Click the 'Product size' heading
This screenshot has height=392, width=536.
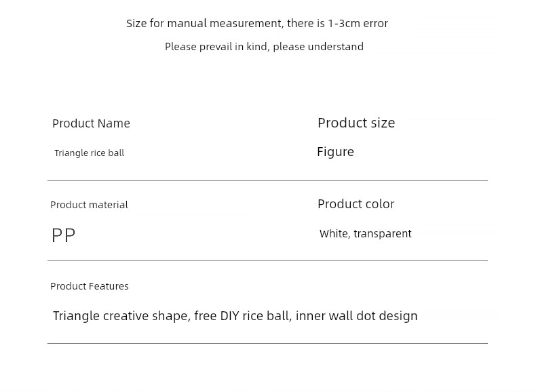356,123
